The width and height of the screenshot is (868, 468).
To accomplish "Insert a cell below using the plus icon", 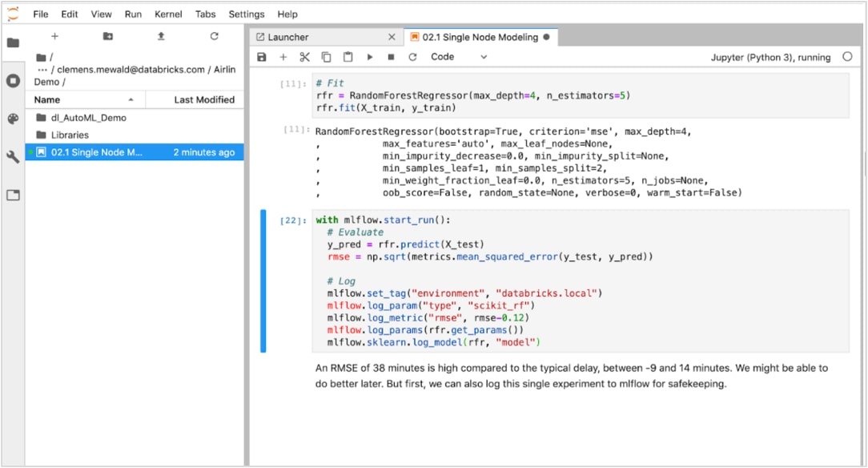I will point(283,57).
